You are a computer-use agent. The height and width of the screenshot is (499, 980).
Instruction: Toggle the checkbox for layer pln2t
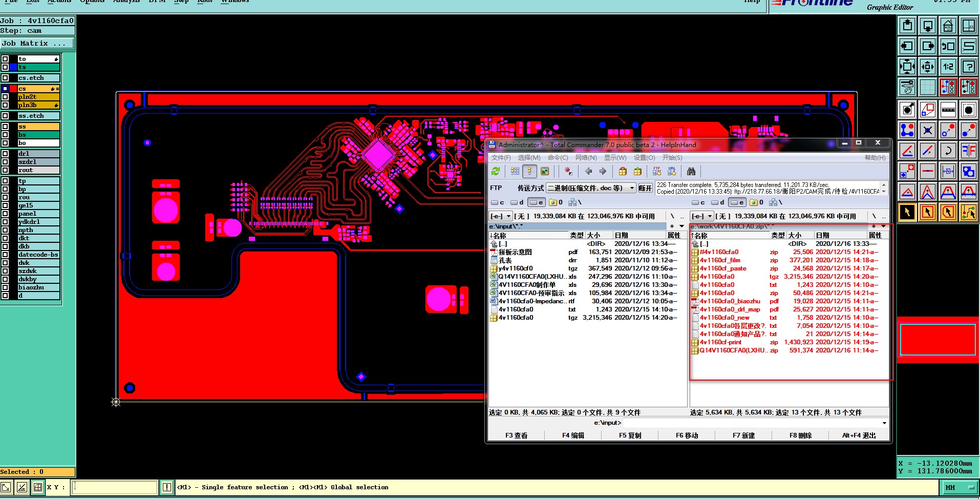(5, 97)
